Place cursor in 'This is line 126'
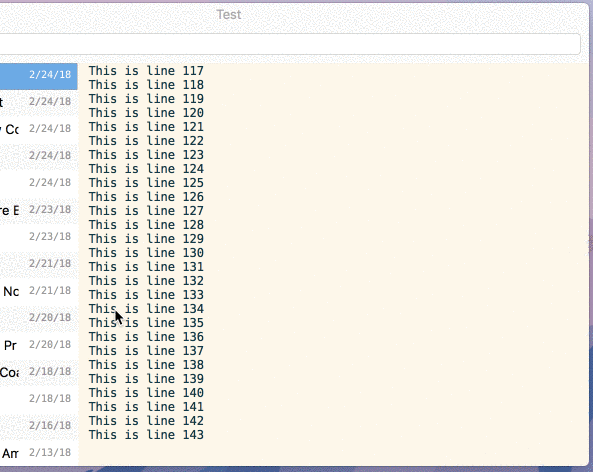Screen dimensions: 593x472 [x=146, y=197]
